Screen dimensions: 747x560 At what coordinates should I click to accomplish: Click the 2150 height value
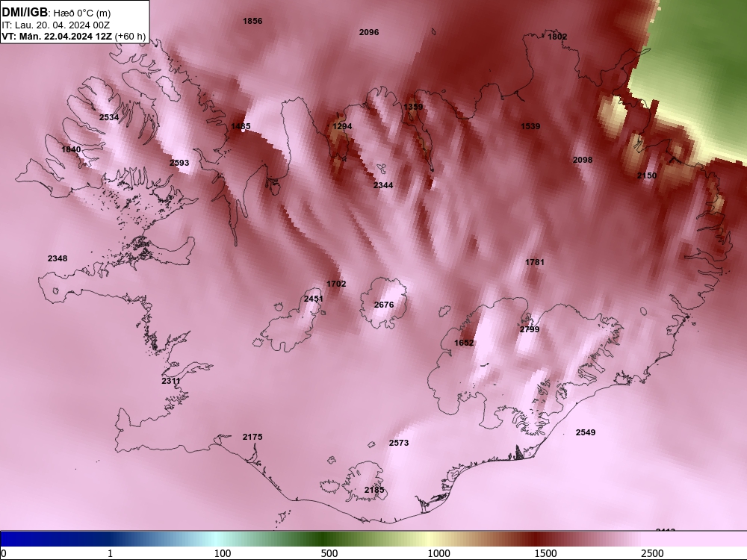[x=647, y=175]
